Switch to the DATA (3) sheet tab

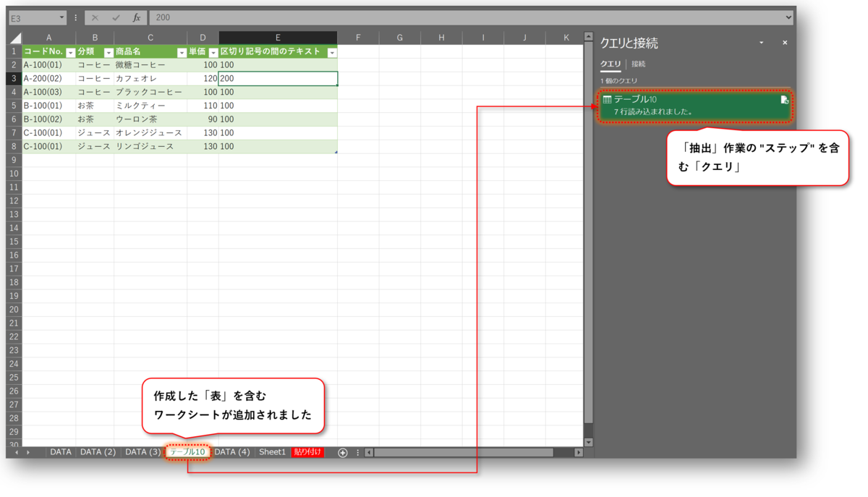[x=142, y=451]
